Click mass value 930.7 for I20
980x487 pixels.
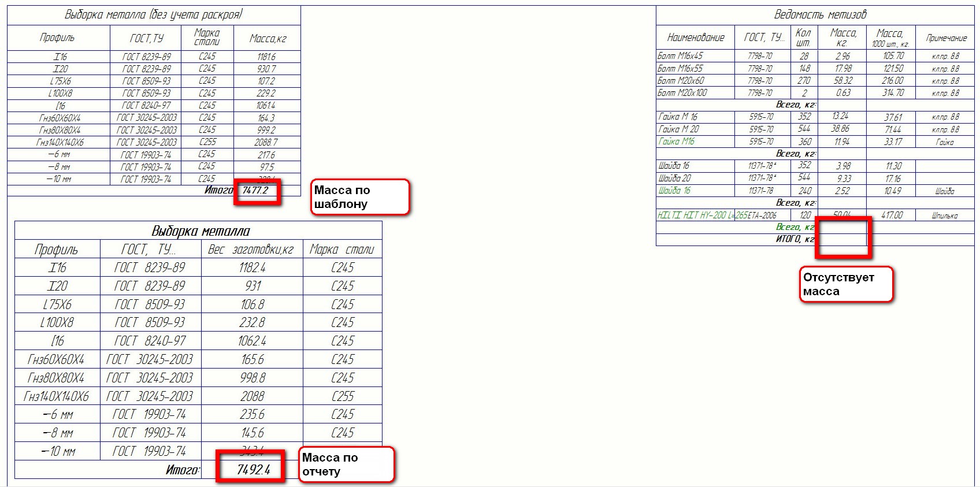tap(266, 69)
